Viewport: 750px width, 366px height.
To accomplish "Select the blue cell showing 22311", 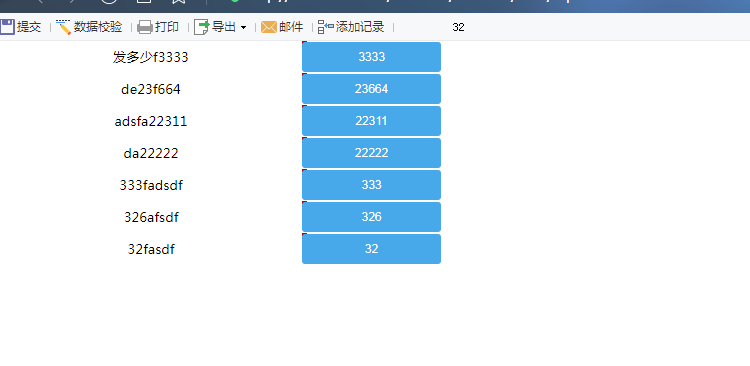I will point(371,121).
